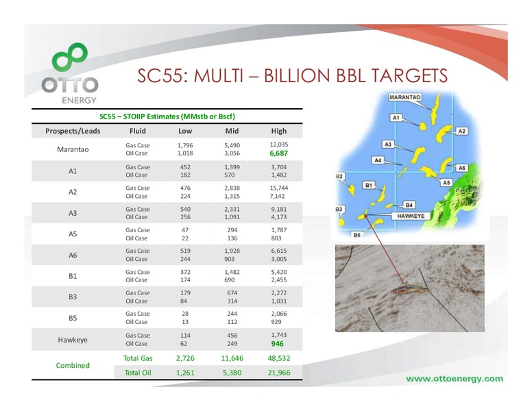Select the green 6,687 value in Marantao row
The width and height of the screenshot is (532, 411).
click(x=278, y=153)
